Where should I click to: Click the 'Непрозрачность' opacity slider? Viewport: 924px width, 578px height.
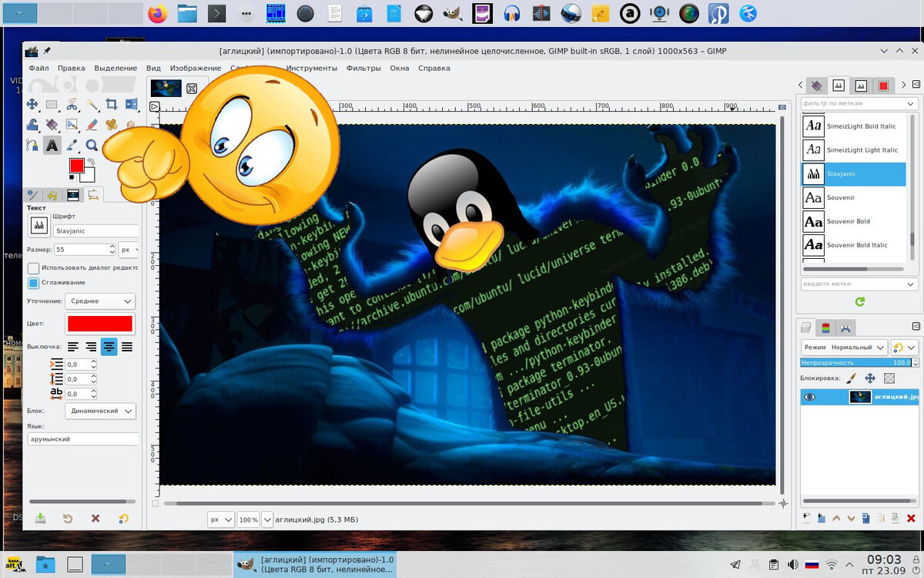[x=855, y=362]
